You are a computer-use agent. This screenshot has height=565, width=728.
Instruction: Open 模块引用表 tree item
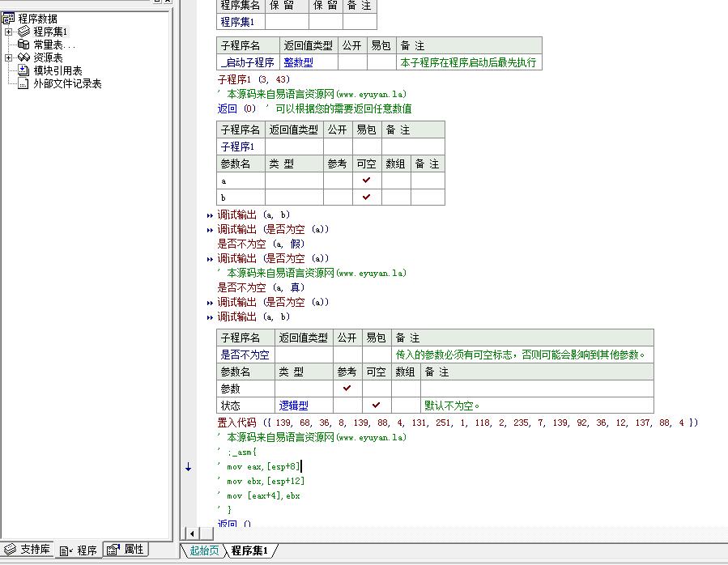click(57, 70)
